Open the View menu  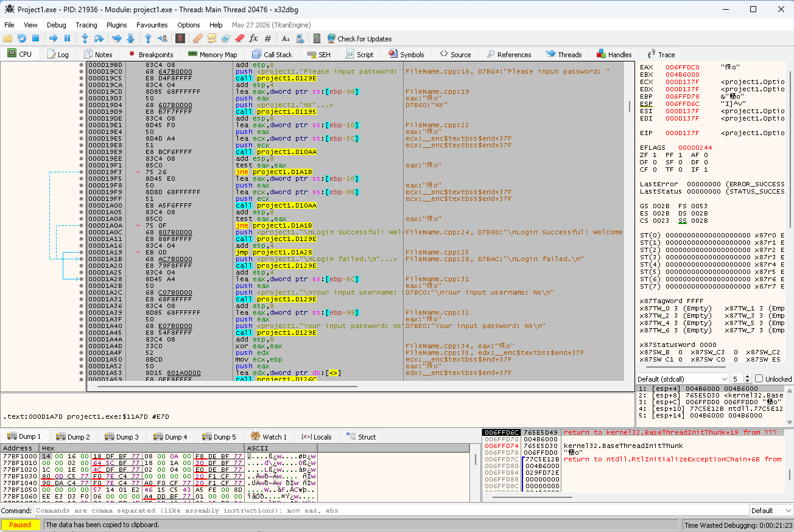tap(30, 25)
